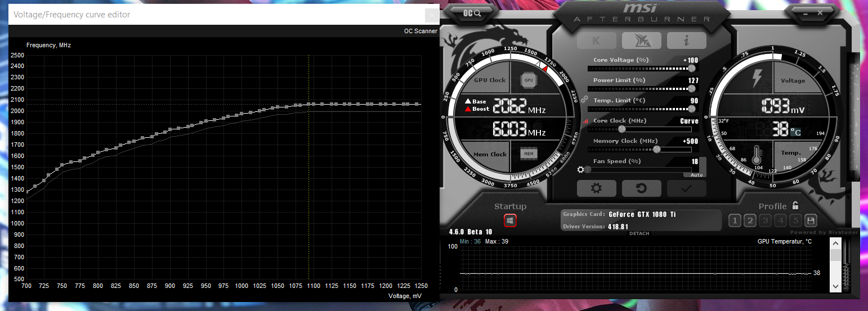868x311 pixels.
Task: Click the 6003 MHz memory clock readout
Action: click(519, 129)
